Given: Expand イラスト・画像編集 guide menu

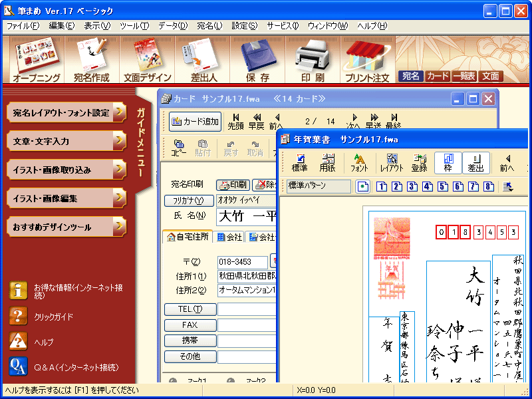Looking at the screenshot, I should [66, 198].
